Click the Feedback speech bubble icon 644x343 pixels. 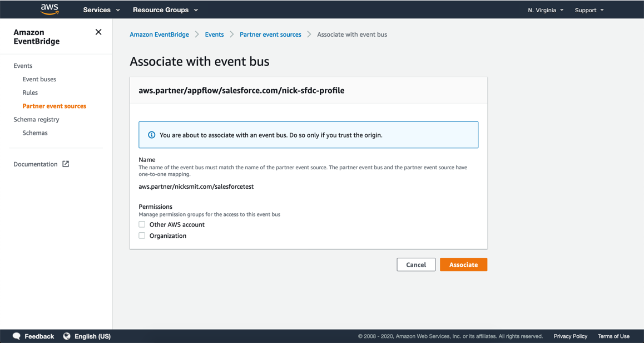(x=17, y=336)
